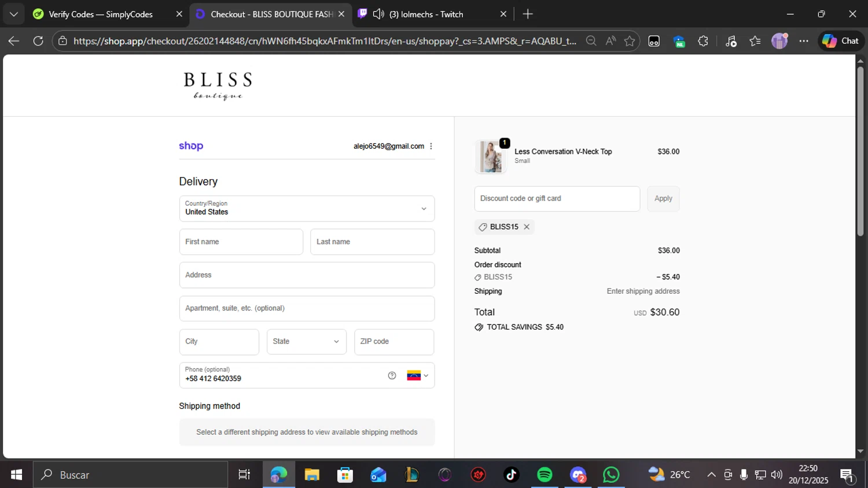This screenshot has height=488, width=868.
Task: Open Copilot Chat button
Action: [x=841, y=41]
